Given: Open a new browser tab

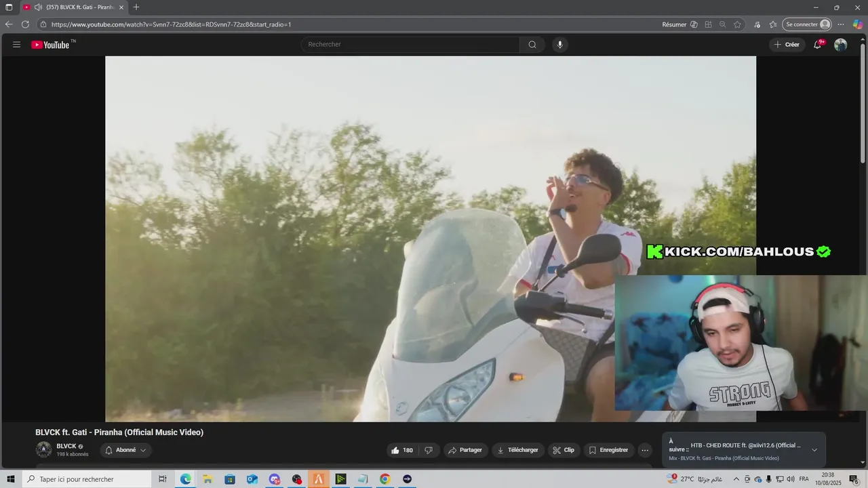Looking at the screenshot, I should (x=136, y=7).
